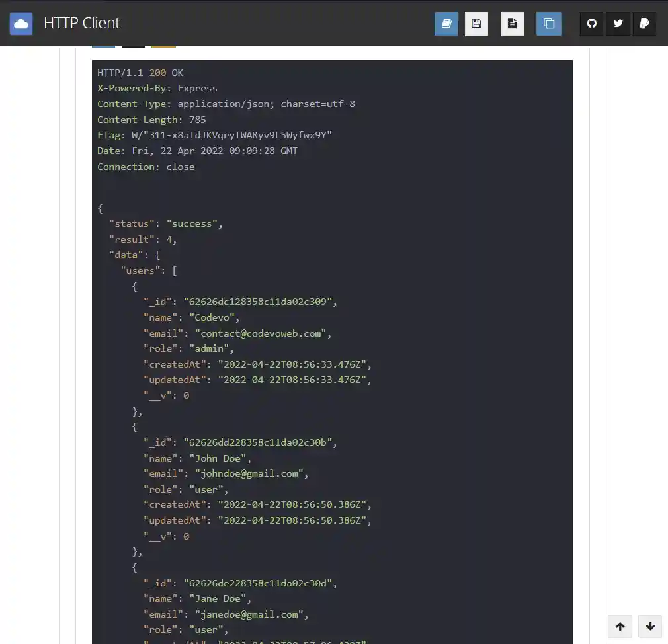The image size is (668, 644).
Task: Click the johndoe@gmail.com email value
Action: coord(249,473)
